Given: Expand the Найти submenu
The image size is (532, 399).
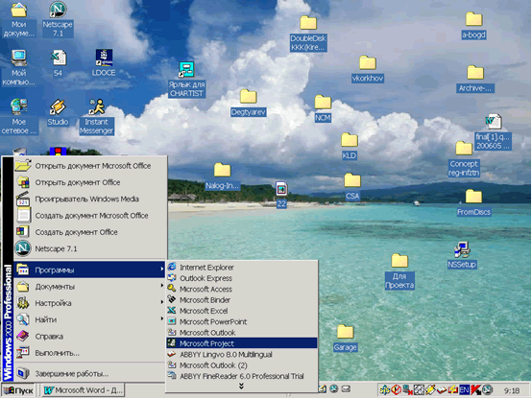Looking at the screenshot, I should pyautogui.click(x=89, y=319).
